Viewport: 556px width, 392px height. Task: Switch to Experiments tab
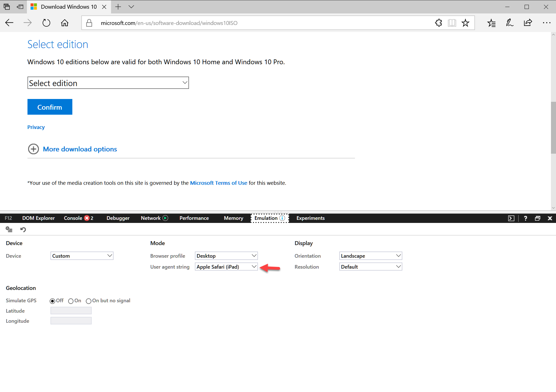click(x=310, y=218)
